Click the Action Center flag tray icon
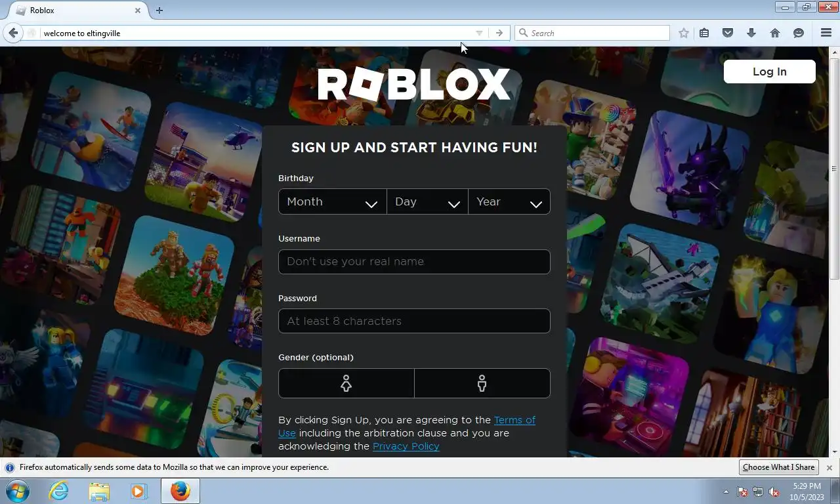The image size is (840, 504). click(x=743, y=492)
